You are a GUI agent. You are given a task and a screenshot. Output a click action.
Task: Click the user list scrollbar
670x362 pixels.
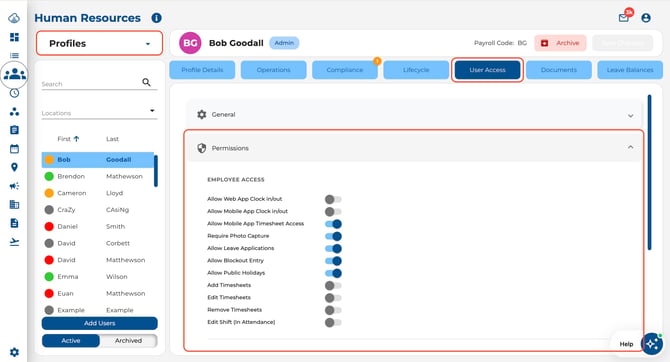156,171
